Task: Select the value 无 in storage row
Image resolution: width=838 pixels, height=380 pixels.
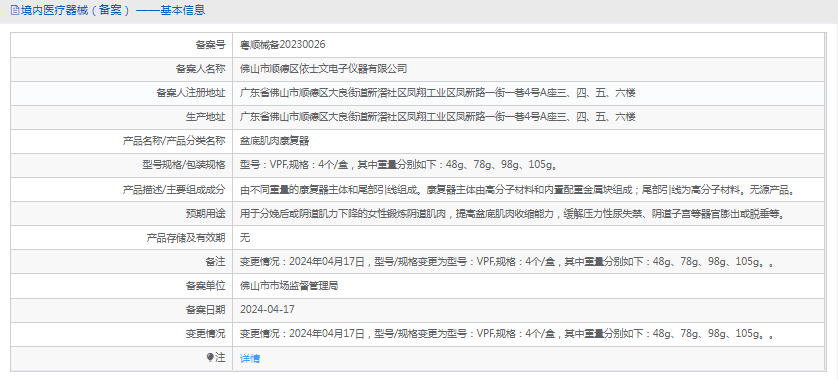Action: 245,238
